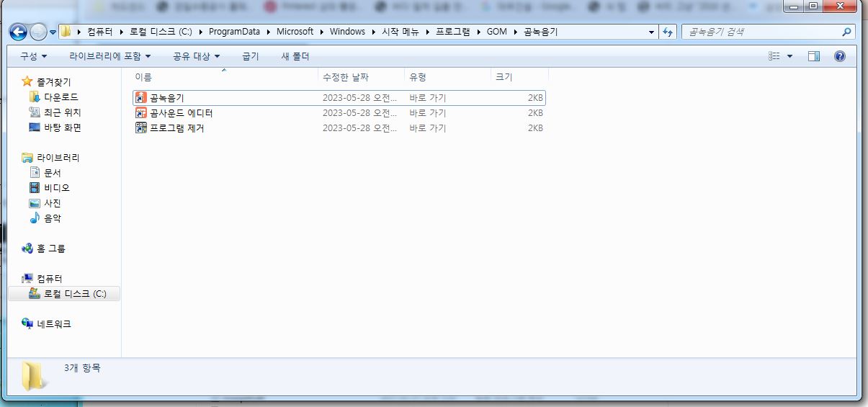The width and height of the screenshot is (868, 407).
Task: Go to 프로그램 in the breadcrumb
Action: click(453, 32)
